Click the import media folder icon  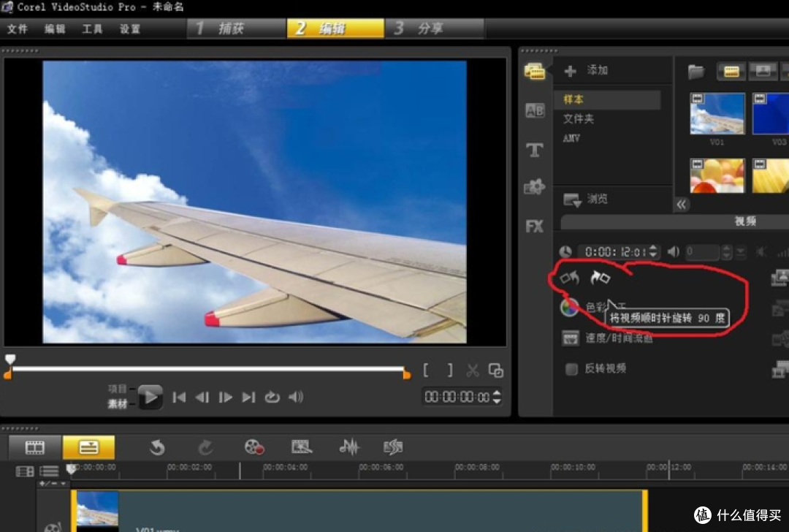point(696,72)
